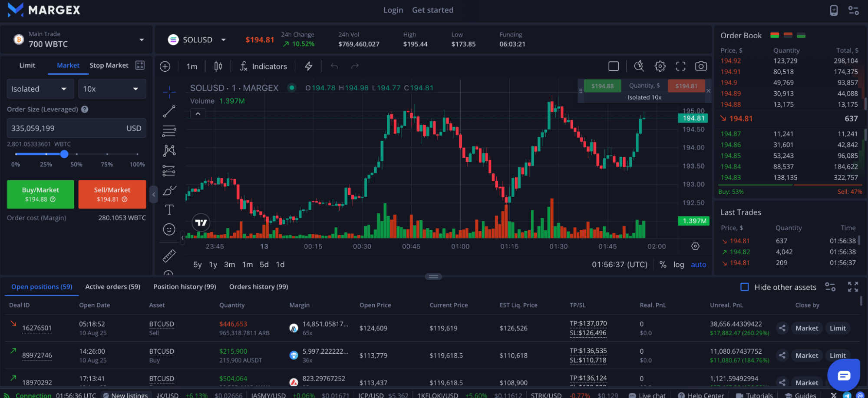Take a chart snapshot with the camera icon
The image size is (868, 398).
point(701,66)
